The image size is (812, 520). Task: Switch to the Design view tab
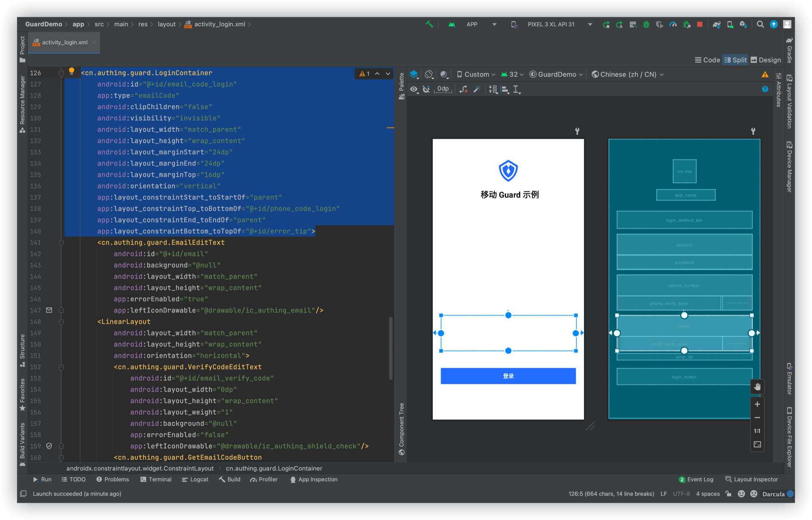(x=766, y=60)
